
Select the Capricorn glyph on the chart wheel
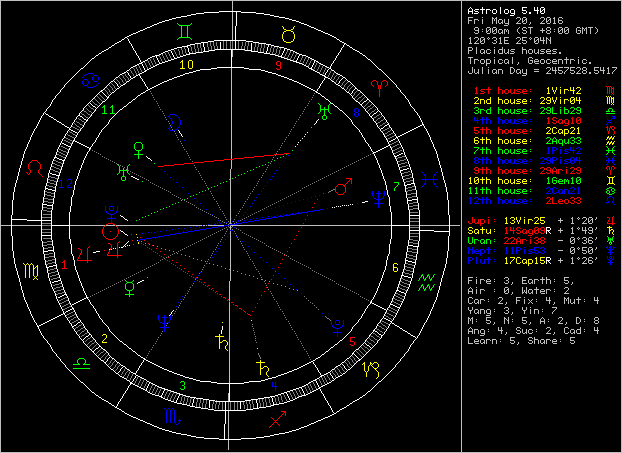pos(370,368)
